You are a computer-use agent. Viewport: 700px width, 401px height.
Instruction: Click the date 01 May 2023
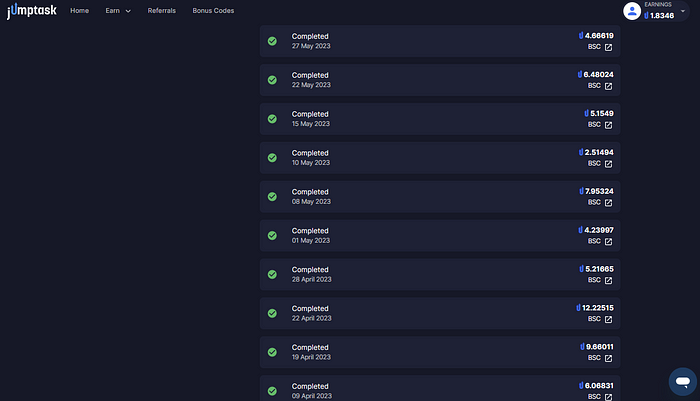point(311,240)
